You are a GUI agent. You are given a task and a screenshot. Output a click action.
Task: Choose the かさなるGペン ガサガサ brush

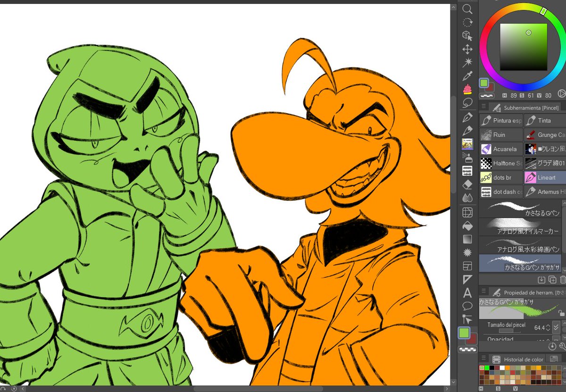[x=520, y=263]
